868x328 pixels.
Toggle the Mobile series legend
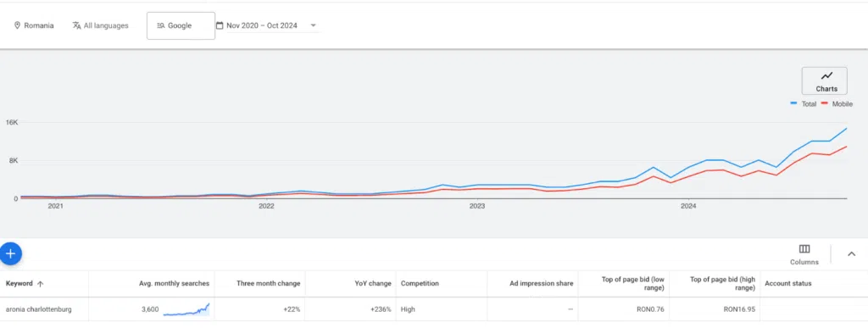tap(837, 104)
